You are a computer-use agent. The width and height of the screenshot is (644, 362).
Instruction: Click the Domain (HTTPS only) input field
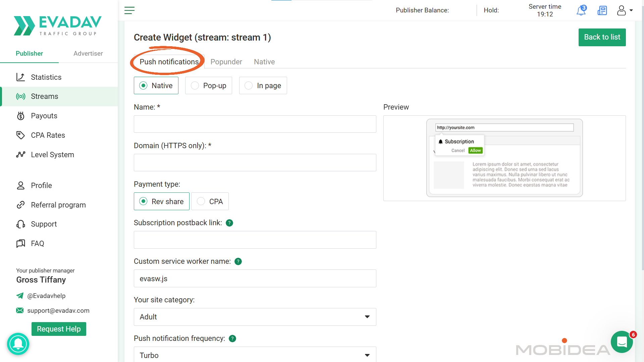point(255,163)
